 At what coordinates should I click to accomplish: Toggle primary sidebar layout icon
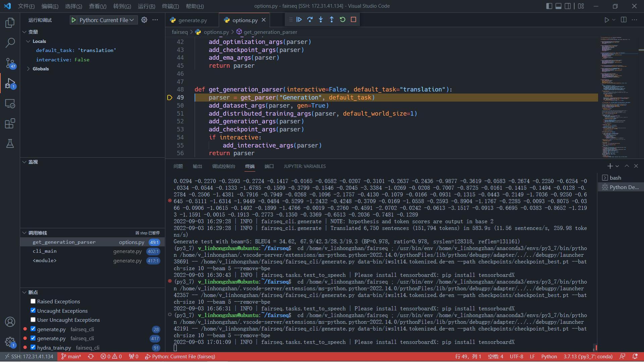(x=549, y=6)
